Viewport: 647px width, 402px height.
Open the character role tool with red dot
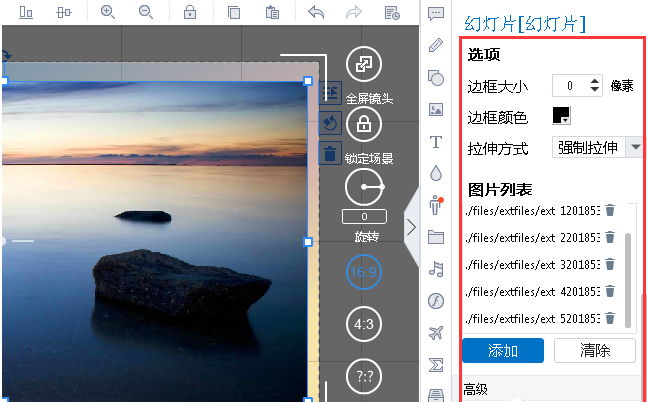coord(436,205)
